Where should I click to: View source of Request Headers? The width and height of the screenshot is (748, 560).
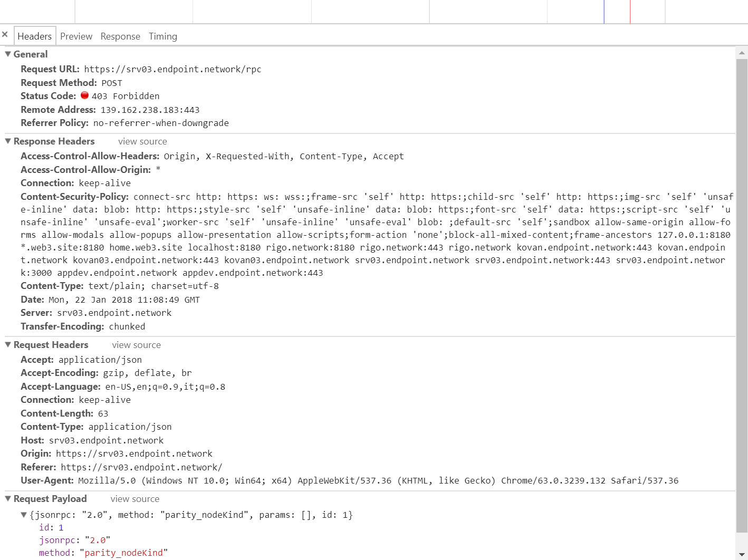pyautogui.click(x=136, y=345)
